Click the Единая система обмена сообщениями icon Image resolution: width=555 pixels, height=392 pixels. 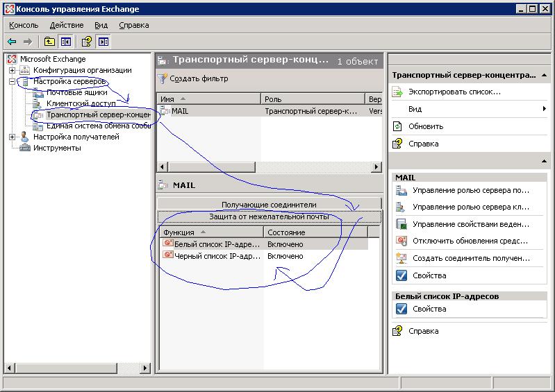38,126
